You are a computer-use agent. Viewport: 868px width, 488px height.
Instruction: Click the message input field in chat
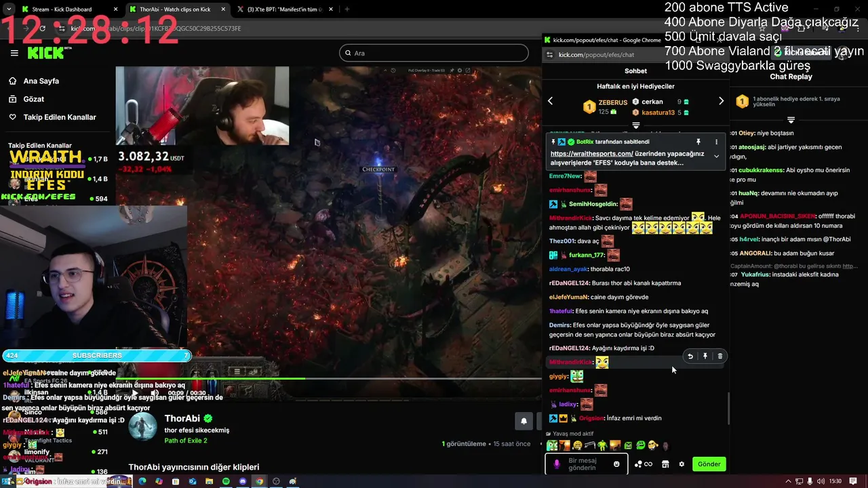(587, 464)
